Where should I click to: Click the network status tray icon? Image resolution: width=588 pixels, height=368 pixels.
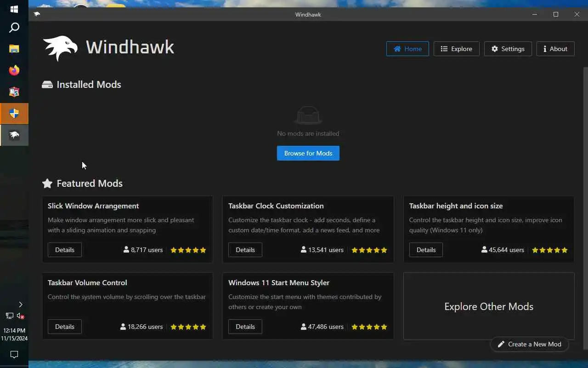click(x=9, y=316)
